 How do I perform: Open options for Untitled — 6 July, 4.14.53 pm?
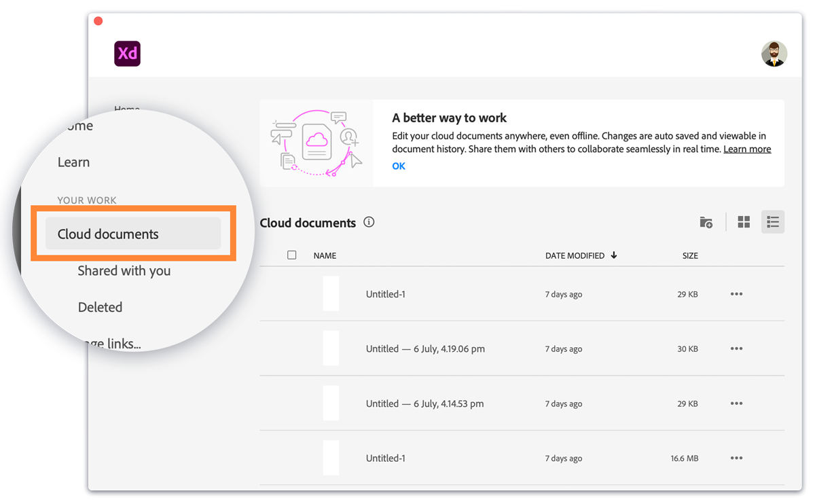coord(736,403)
